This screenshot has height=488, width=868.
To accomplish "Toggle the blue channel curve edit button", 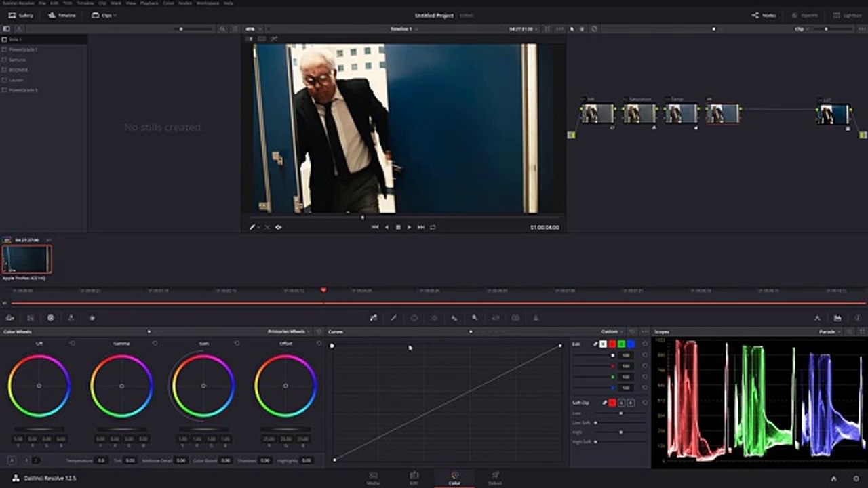I will pos(631,344).
